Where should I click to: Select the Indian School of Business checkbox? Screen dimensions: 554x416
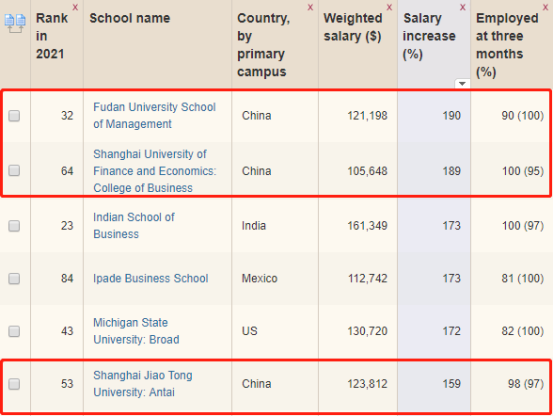(x=14, y=225)
